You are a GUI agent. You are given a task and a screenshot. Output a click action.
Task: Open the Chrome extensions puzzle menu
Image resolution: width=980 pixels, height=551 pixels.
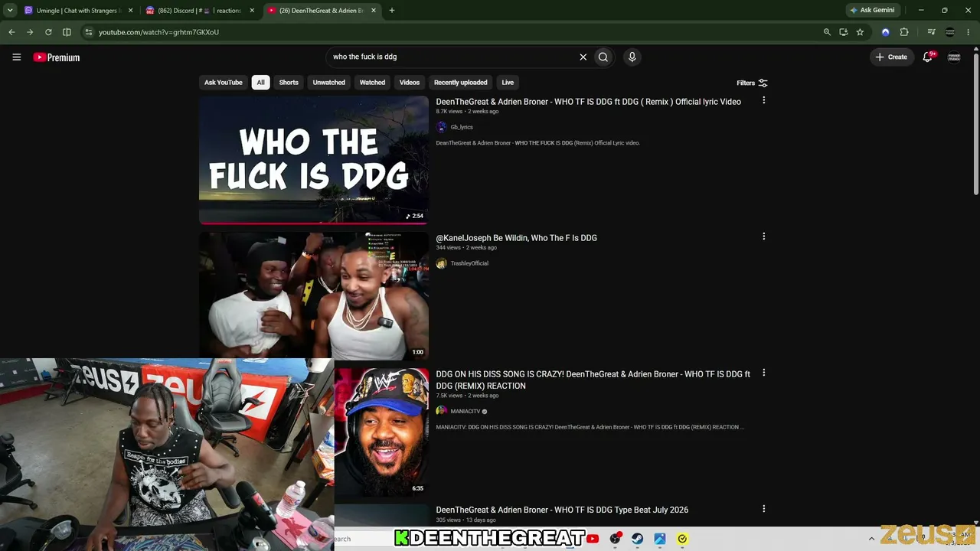904,32
